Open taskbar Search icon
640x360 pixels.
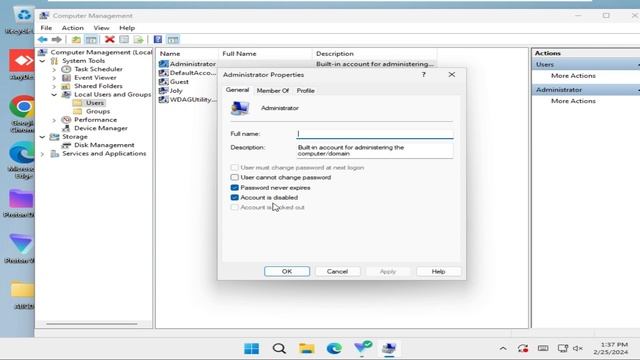[279, 349]
